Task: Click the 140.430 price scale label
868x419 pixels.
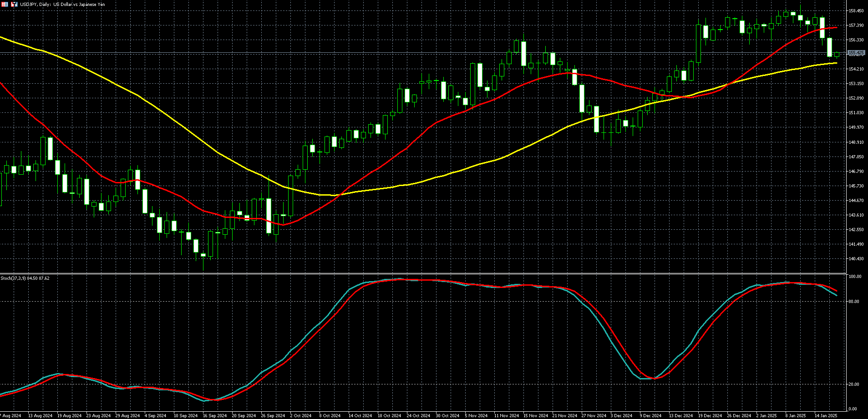Action: click(856, 259)
